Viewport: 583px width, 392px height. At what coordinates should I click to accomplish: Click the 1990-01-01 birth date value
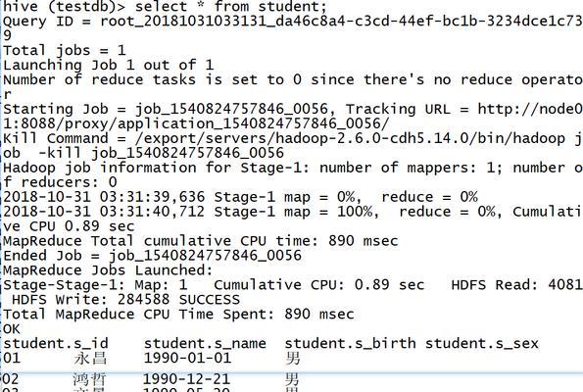tap(187, 358)
